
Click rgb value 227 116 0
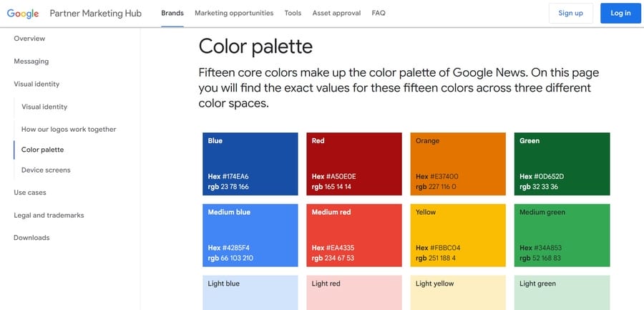point(442,187)
